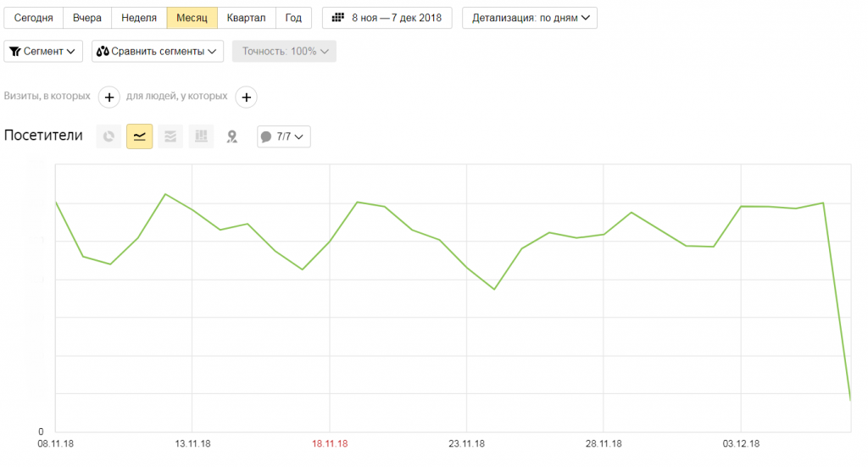Click the для людей, у которых label
Screen dimensions: 868x467
pos(176,96)
